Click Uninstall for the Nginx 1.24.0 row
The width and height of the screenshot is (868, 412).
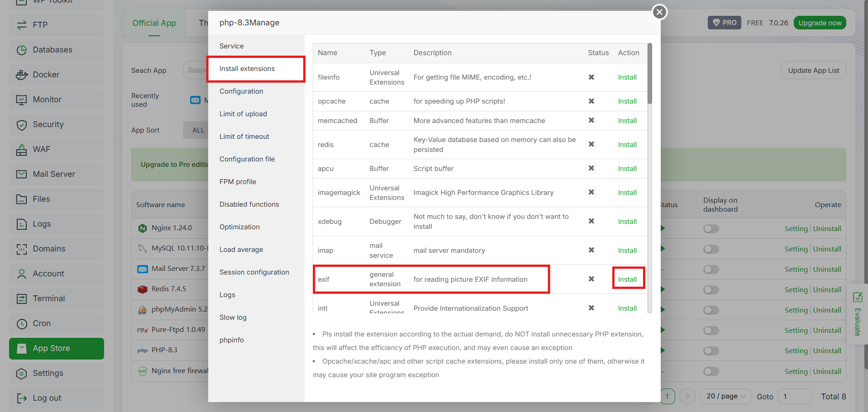pos(827,229)
